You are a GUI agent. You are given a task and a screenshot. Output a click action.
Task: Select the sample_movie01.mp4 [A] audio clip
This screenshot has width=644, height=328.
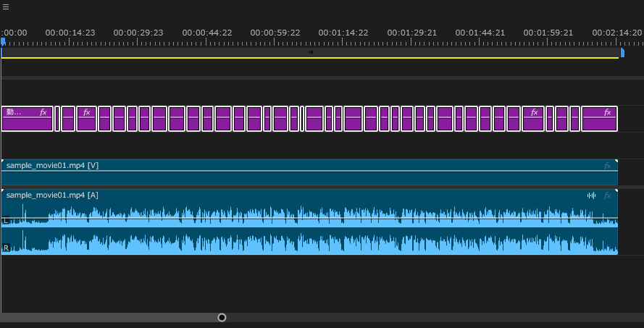click(309, 222)
